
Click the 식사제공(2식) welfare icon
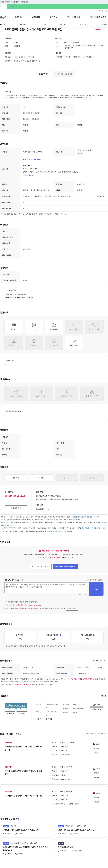pyautogui.click(x=74, y=343)
